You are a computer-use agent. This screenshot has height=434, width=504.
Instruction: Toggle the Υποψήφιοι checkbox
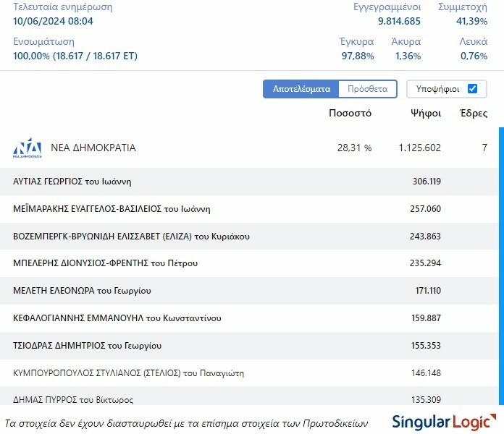point(472,88)
